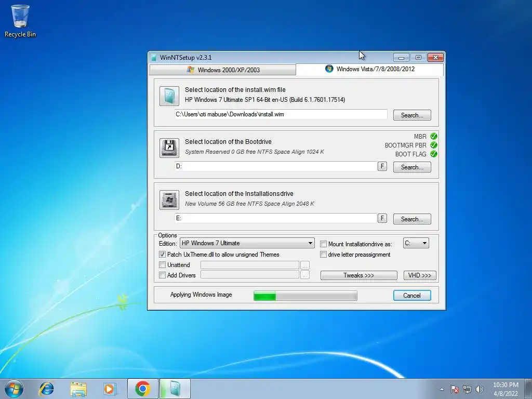Click the Bootdrive D: path field
532x399 pixels.
pos(276,166)
